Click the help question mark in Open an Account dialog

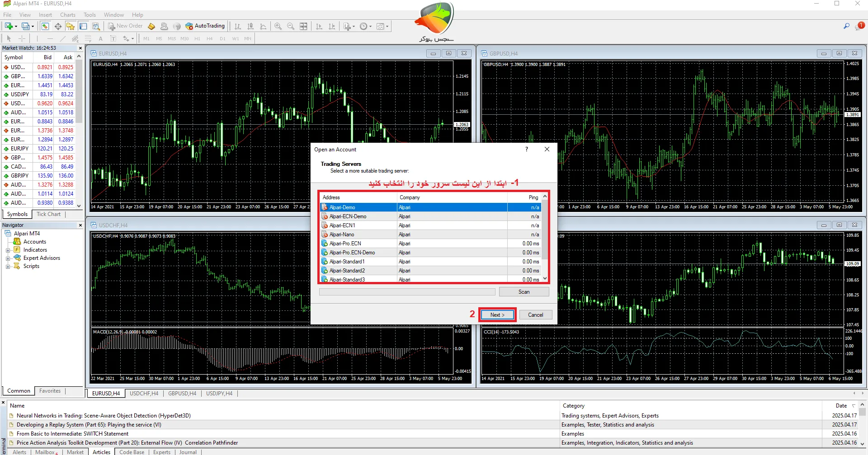tap(526, 149)
